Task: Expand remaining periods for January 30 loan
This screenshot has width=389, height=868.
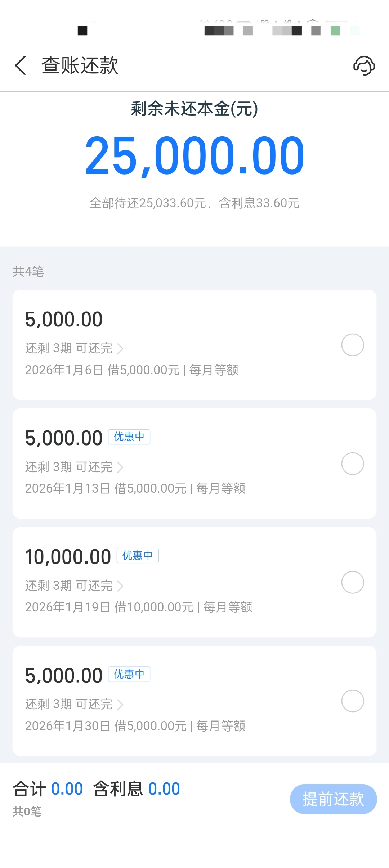Action: click(x=74, y=704)
